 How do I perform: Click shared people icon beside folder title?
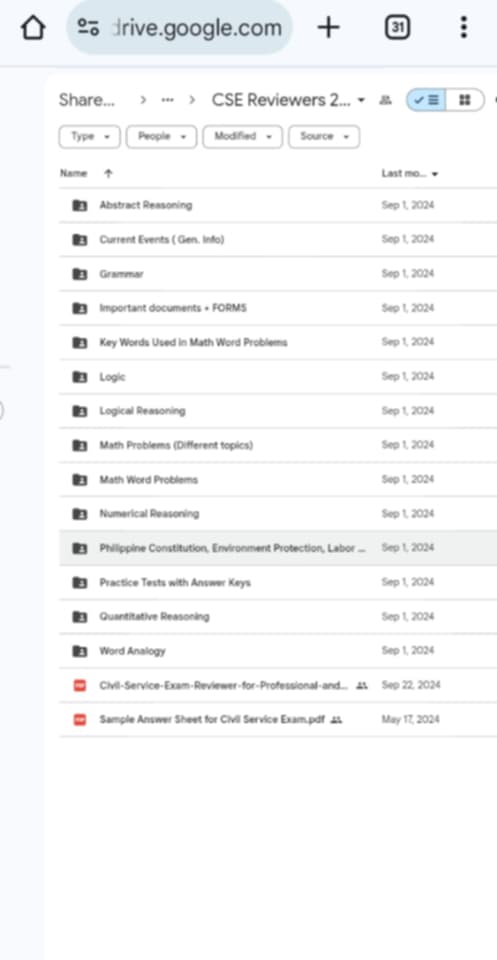pyautogui.click(x=385, y=100)
